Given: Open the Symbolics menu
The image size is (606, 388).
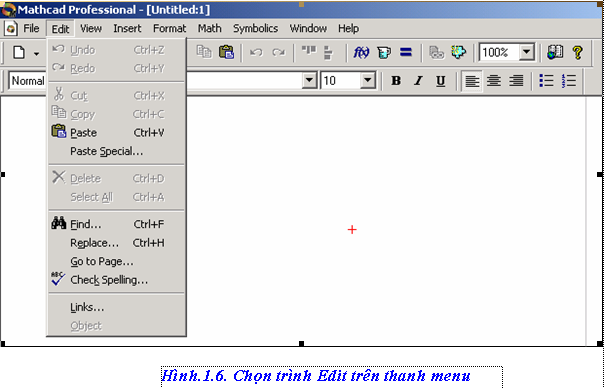Looking at the screenshot, I should [255, 29].
